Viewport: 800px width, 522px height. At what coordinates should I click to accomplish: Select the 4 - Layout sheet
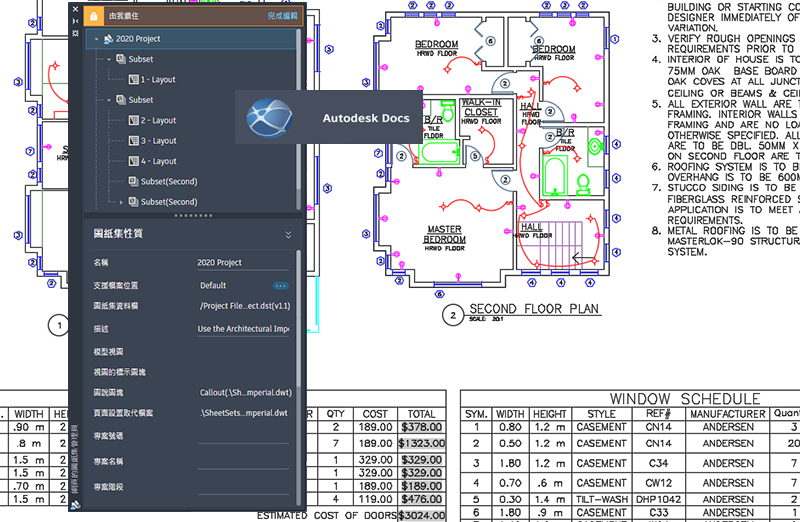point(158,161)
